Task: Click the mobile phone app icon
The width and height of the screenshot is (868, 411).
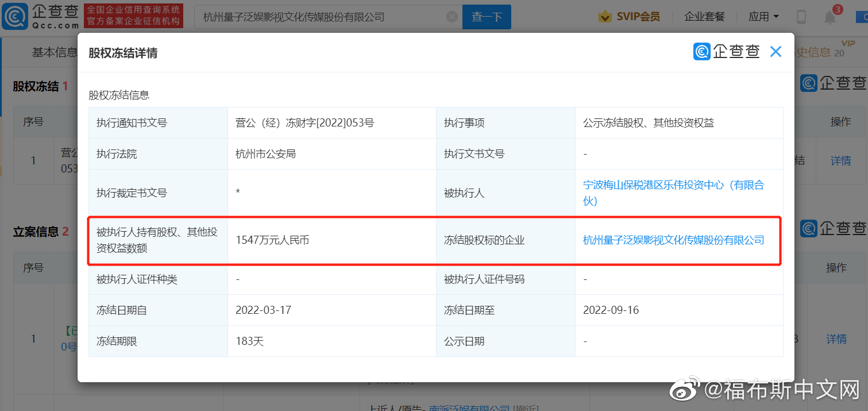Action: [801, 17]
